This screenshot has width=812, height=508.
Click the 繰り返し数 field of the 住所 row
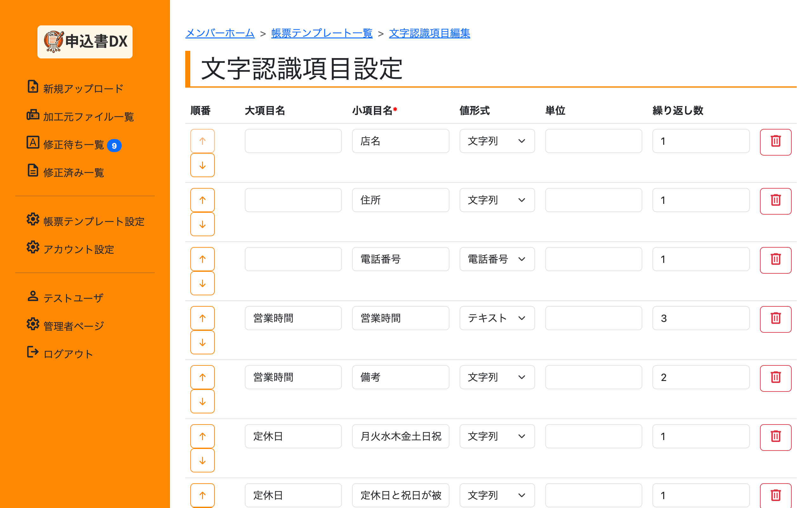pos(701,200)
